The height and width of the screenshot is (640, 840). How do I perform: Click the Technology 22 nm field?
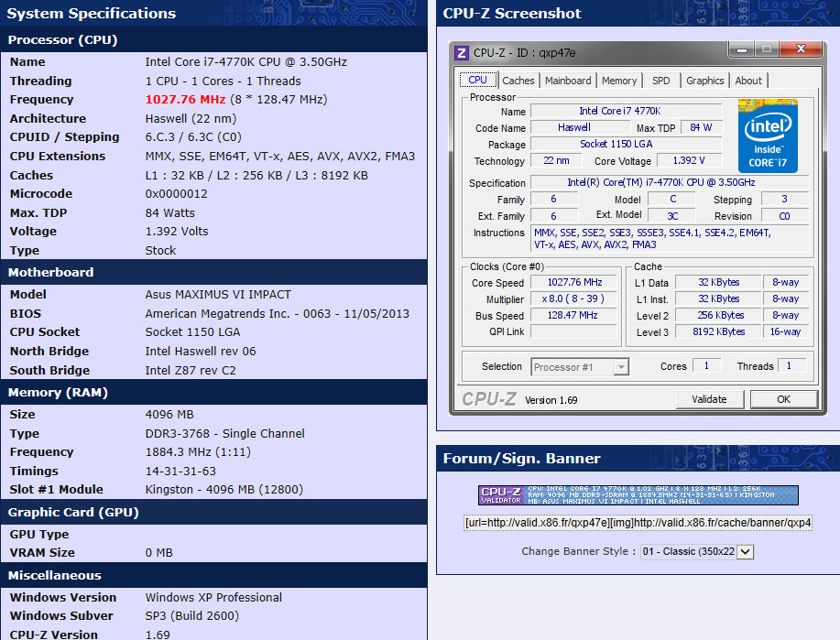(557, 160)
